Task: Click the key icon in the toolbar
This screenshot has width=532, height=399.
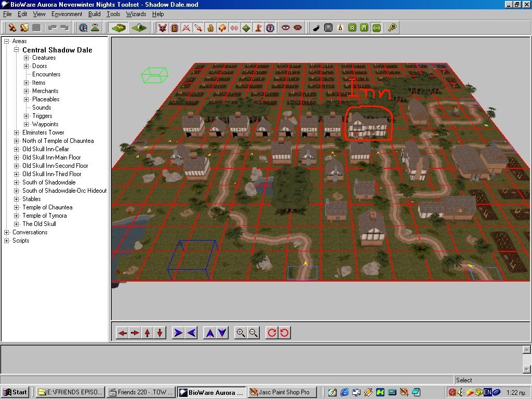Action: coord(392,28)
